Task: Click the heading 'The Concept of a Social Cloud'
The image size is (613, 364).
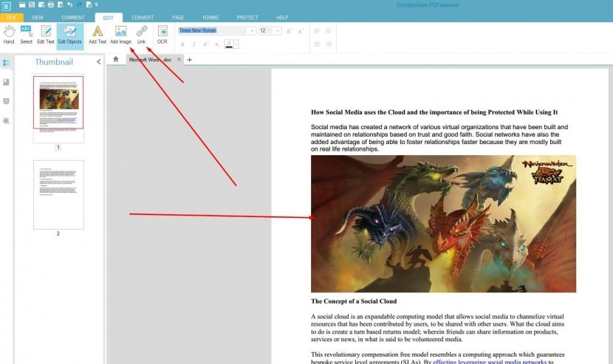Action: pos(354,301)
